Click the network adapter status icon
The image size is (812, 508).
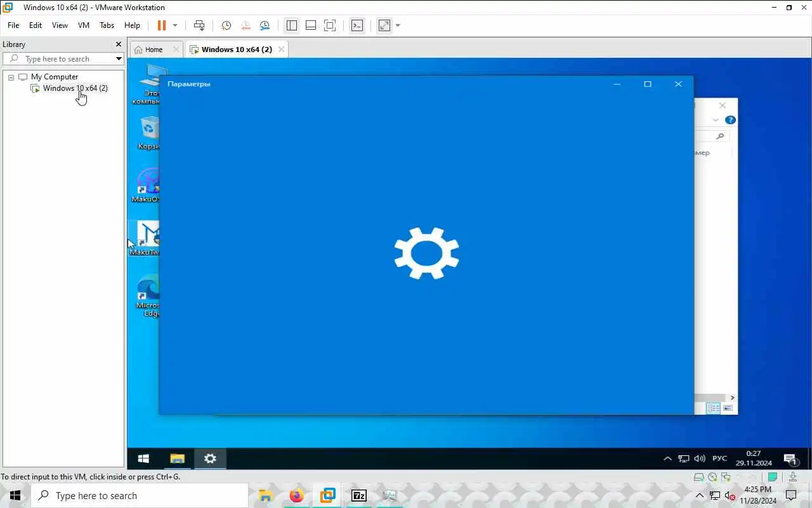(725, 477)
